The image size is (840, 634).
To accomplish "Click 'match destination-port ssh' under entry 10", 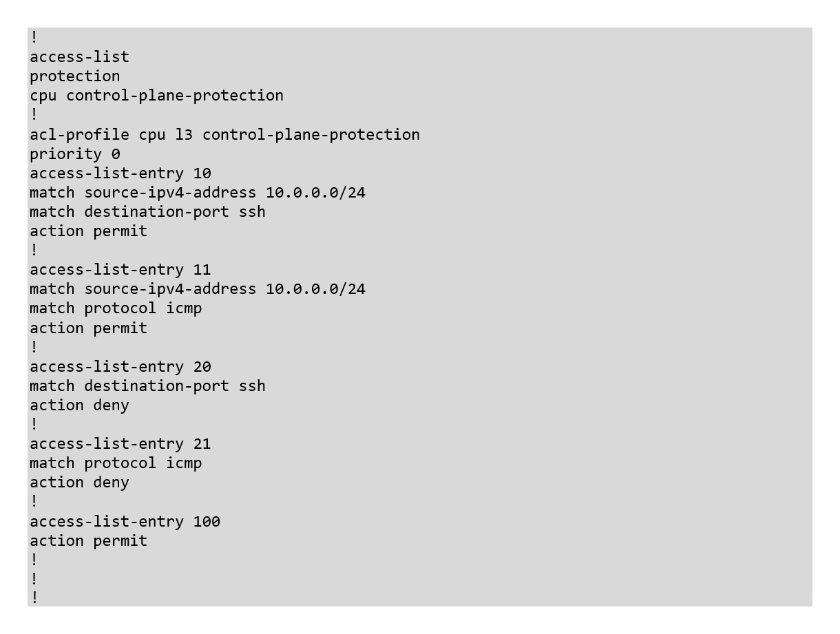I will [x=147, y=211].
